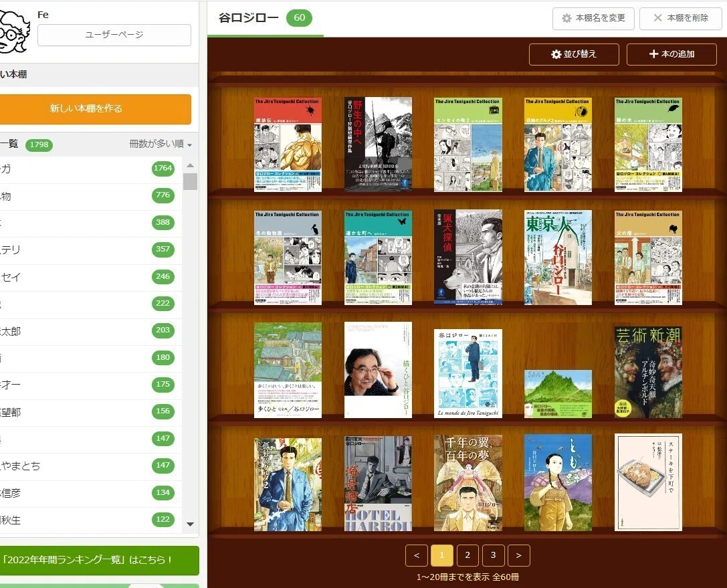Select shelf row with count 776
727x588 pixels.
coord(90,196)
